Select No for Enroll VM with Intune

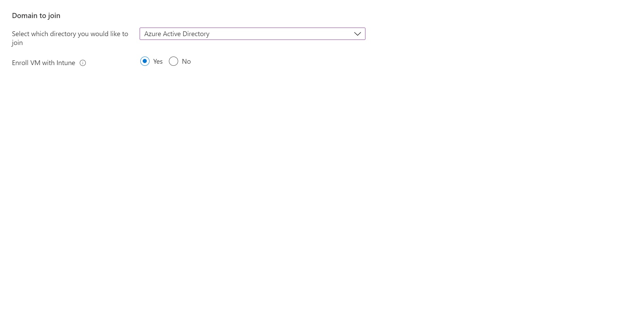coord(173,61)
